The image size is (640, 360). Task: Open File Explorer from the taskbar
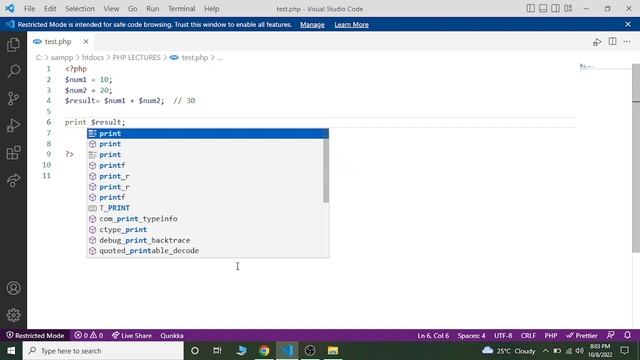click(x=333, y=351)
